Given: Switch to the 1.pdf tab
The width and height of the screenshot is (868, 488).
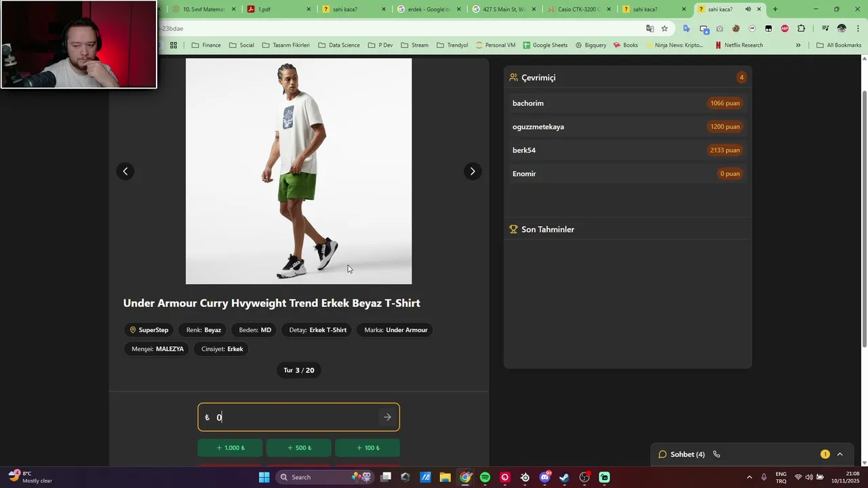Looking at the screenshot, I should (278, 9).
